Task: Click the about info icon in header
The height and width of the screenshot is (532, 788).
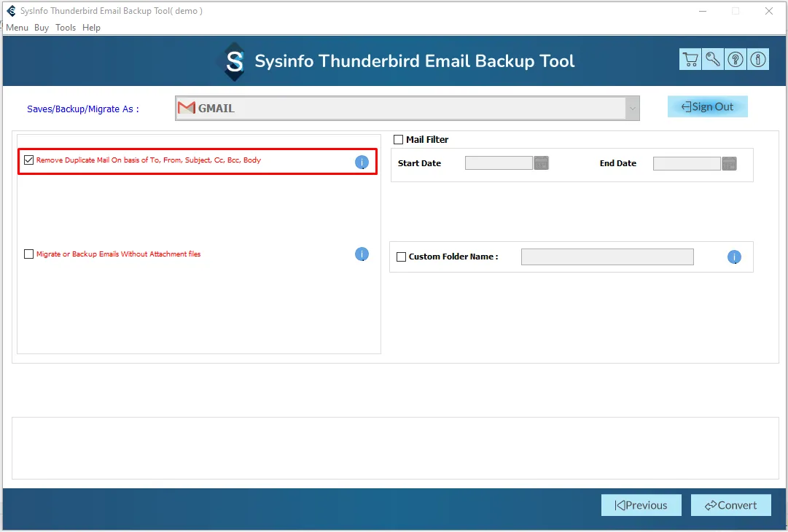Action: coord(758,59)
